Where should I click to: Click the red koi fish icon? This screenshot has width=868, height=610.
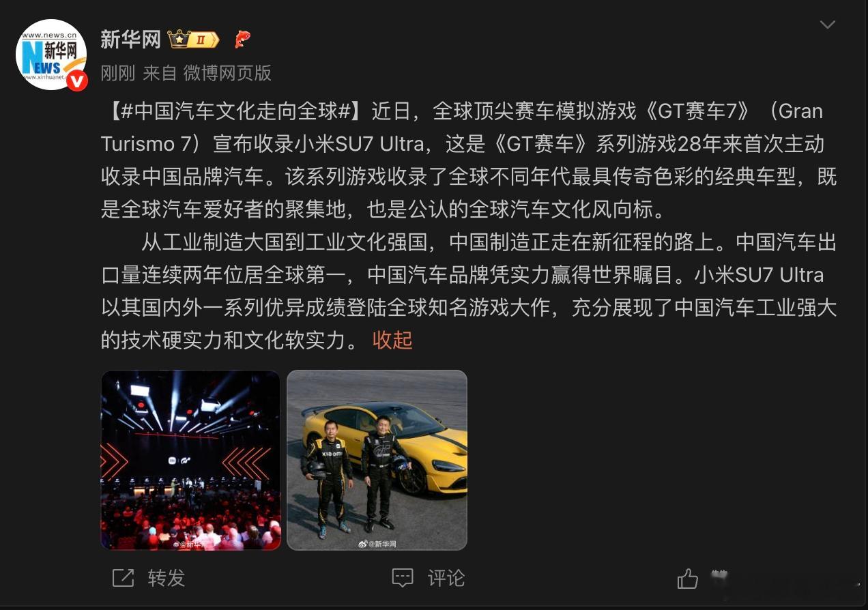(x=242, y=40)
